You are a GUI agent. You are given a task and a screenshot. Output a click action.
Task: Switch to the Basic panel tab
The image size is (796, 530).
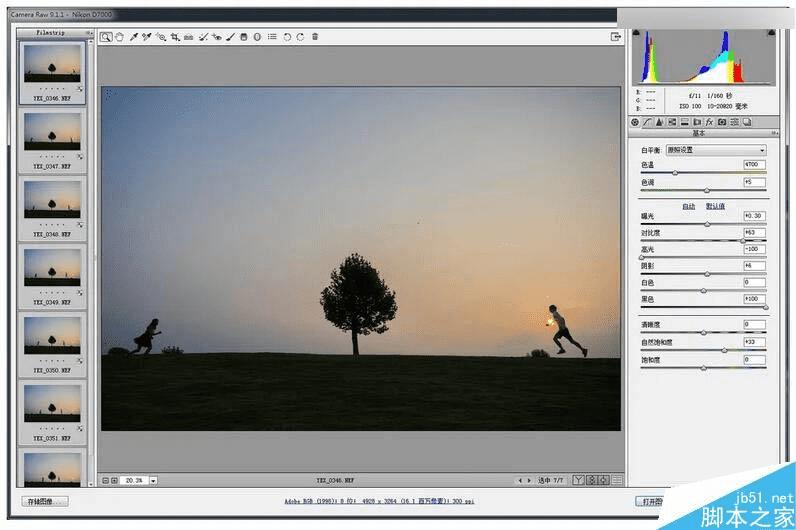635,122
